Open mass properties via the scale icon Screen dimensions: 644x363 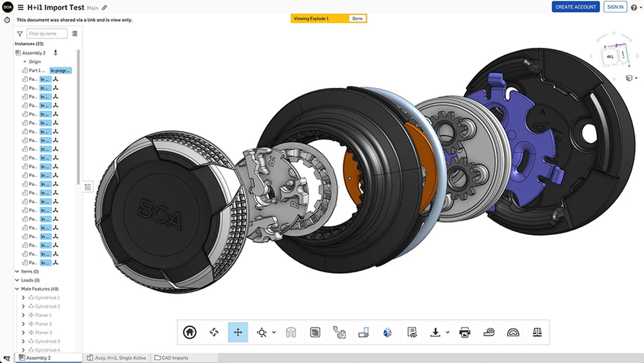tap(537, 332)
